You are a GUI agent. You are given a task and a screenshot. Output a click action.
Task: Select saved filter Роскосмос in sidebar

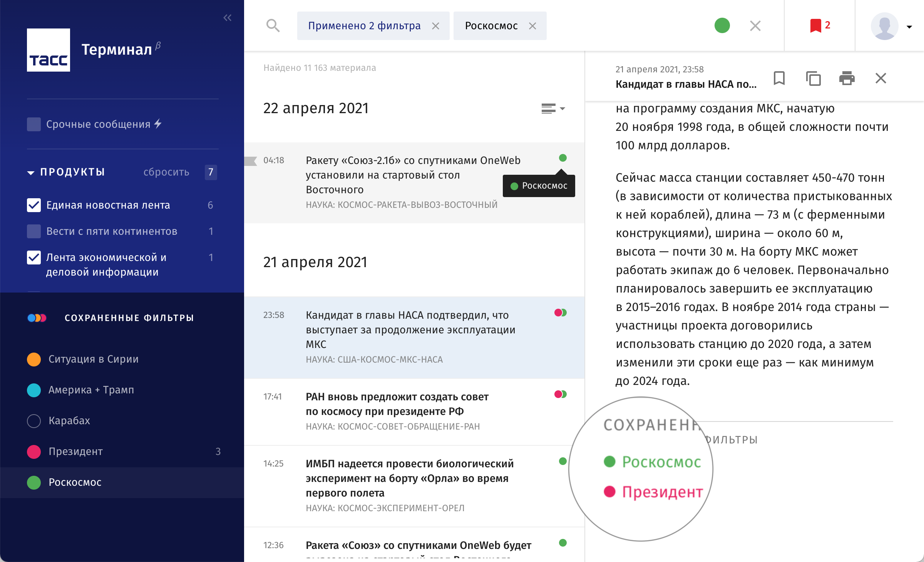(x=122, y=482)
